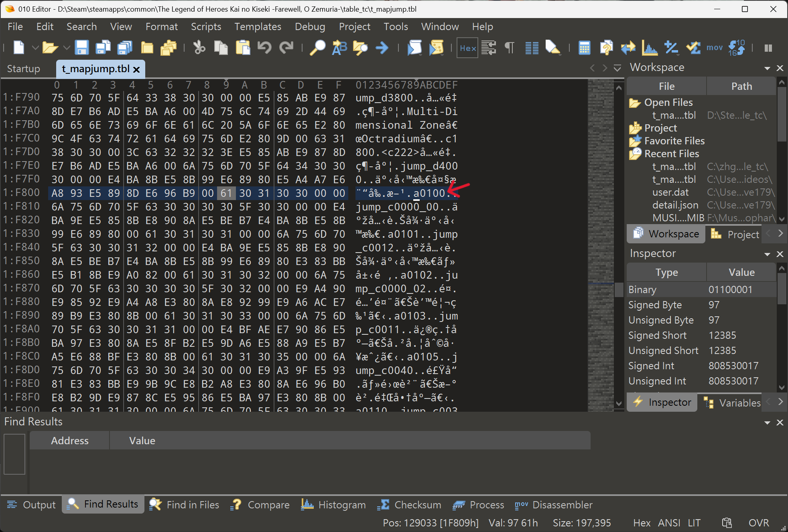Open Workspace panel options dropdown
This screenshot has width=788, height=532.
pyautogui.click(x=767, y=68)
